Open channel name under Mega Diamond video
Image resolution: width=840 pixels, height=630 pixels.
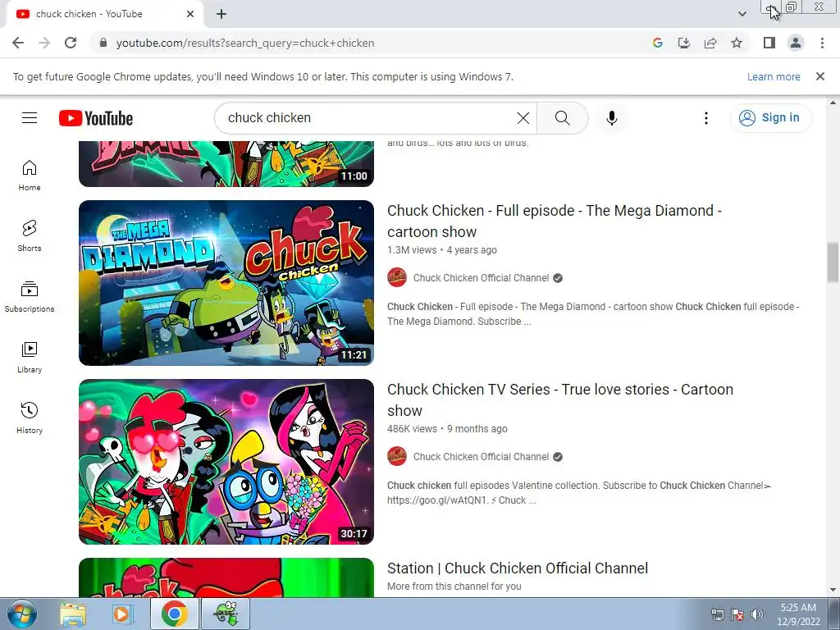pos(481,278)
